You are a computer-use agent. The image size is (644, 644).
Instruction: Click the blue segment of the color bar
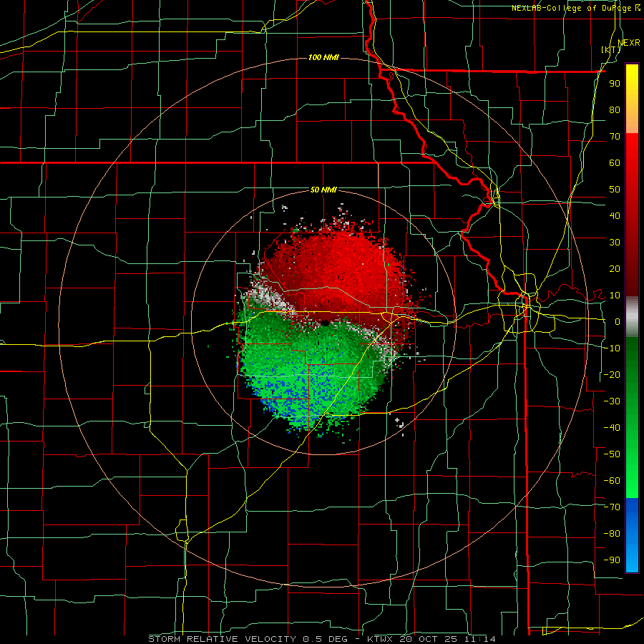click(x=632, y=534)
